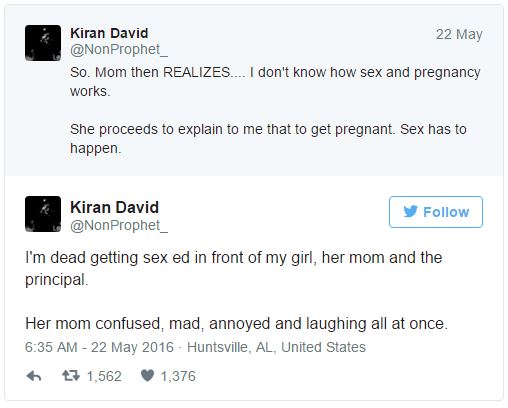Click @NonProphet_ handle in the 22 May tweet
This screenshot has height=408, width=508.
point(119,49)
